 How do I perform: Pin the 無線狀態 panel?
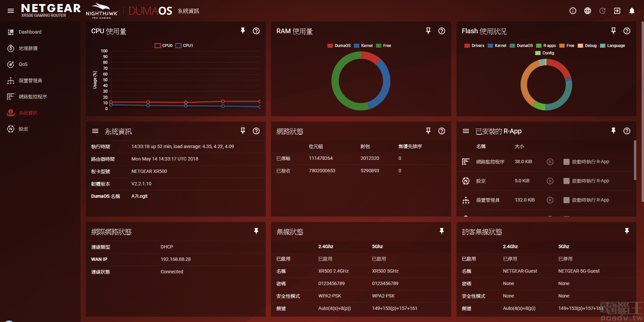click(441, 231)
